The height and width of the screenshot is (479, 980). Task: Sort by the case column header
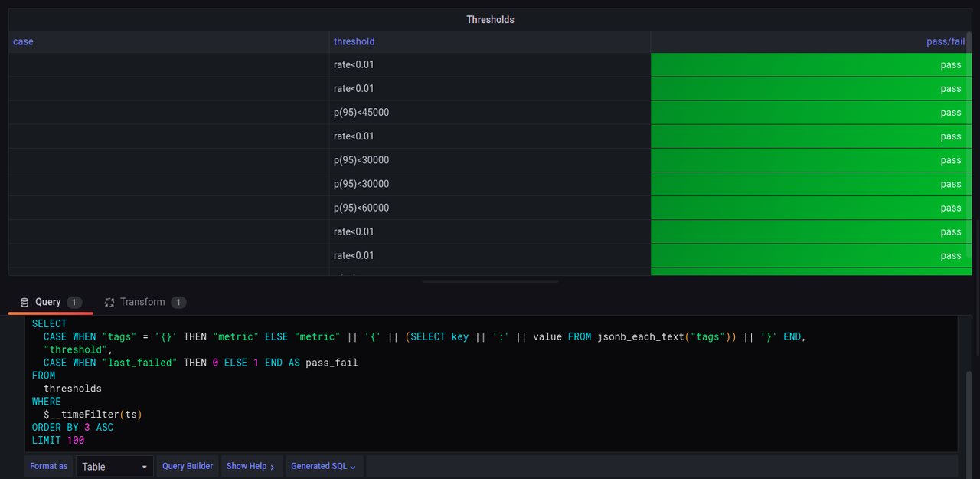tap(23, 41)
